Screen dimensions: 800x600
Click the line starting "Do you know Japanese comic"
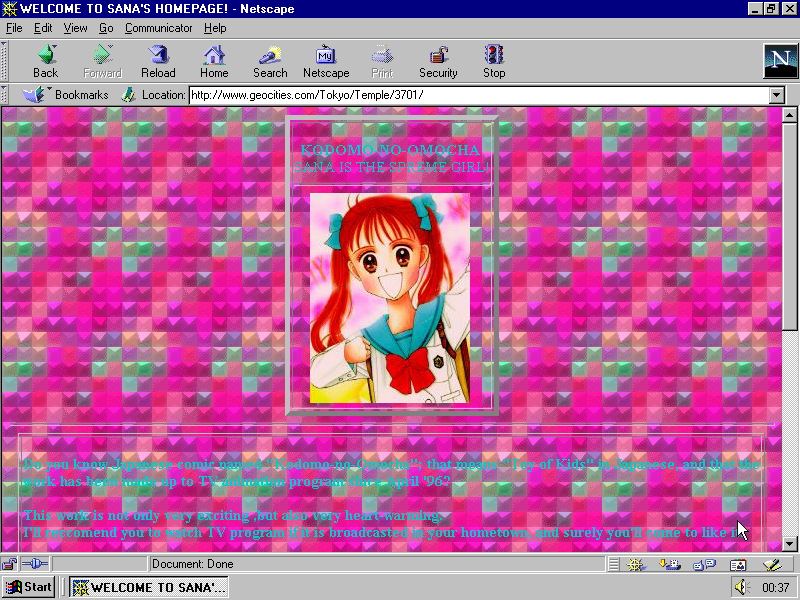(391, 464)
